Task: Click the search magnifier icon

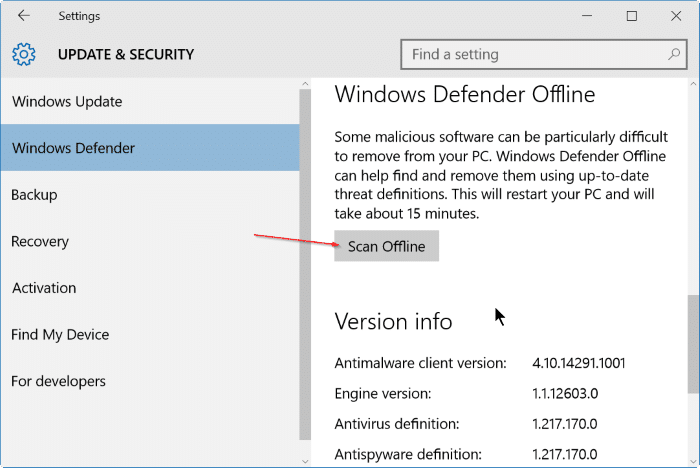Action: (674, 54)
